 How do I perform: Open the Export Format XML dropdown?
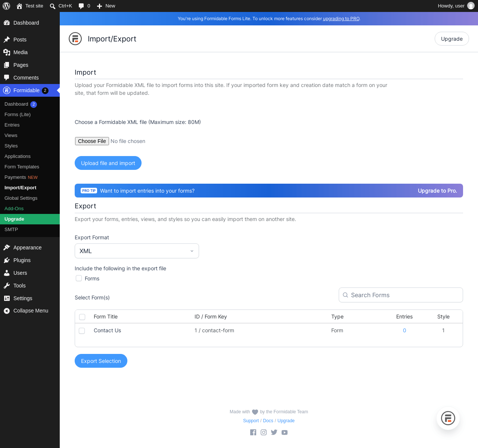pos(137,251)
